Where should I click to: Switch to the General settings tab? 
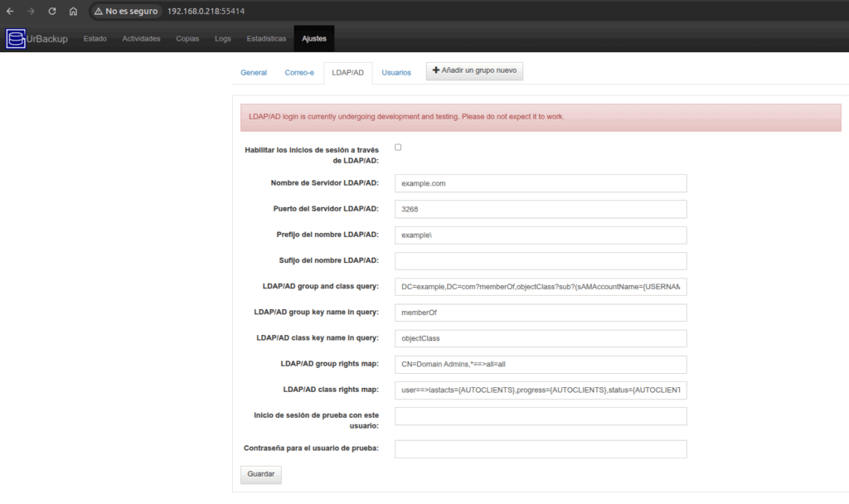[253, 72]
